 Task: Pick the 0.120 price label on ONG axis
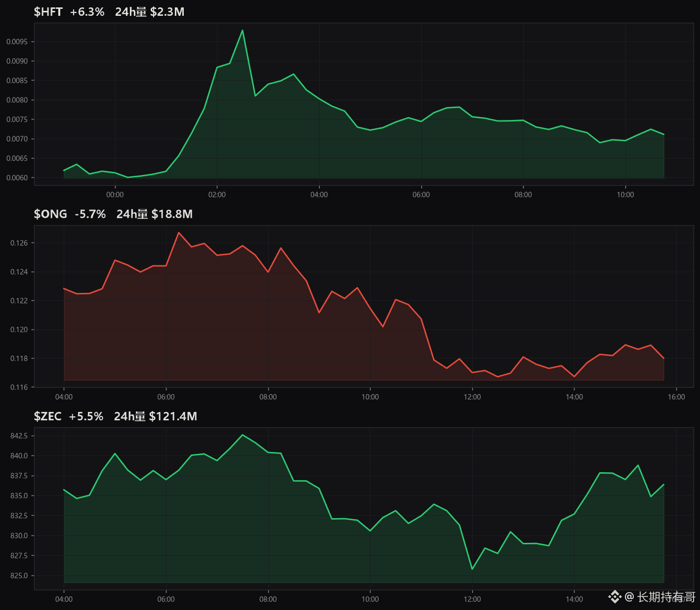click(19, 329)
